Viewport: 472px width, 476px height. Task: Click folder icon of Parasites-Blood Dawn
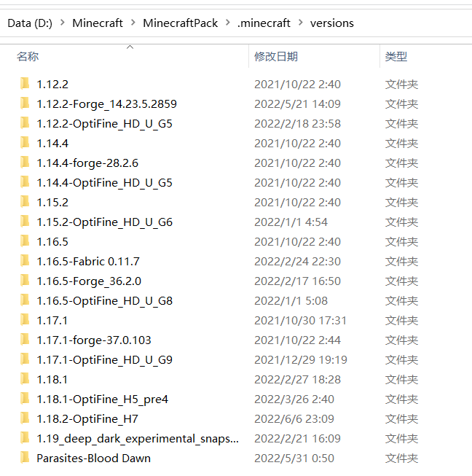click(25, 458)
